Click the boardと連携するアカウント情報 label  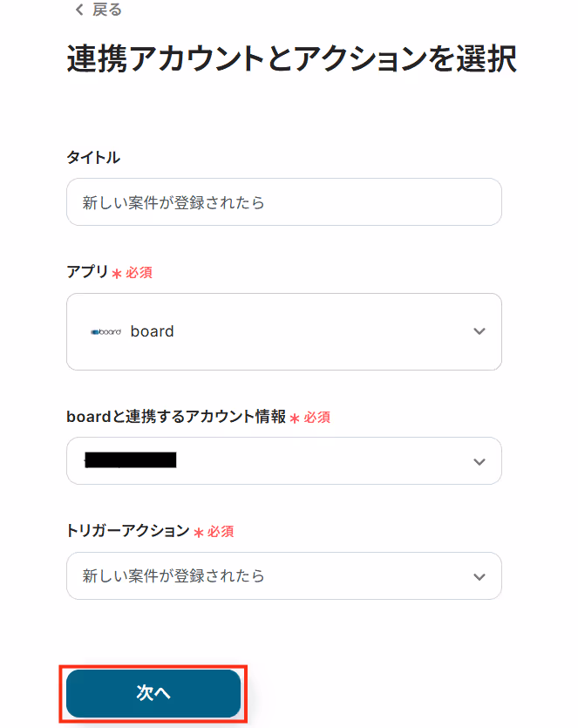(176, 417)
